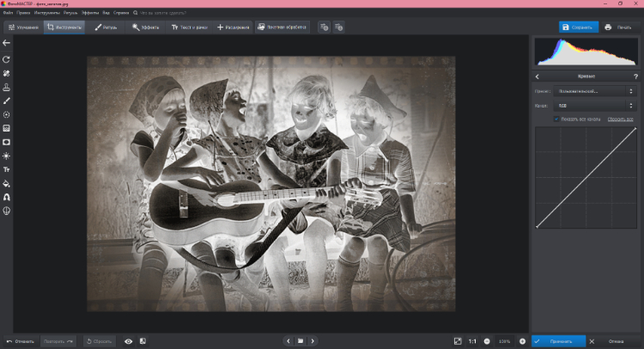Click the back arrow in left toolbar
This screenshot has width=644, height=349.
tap(7, 43)
